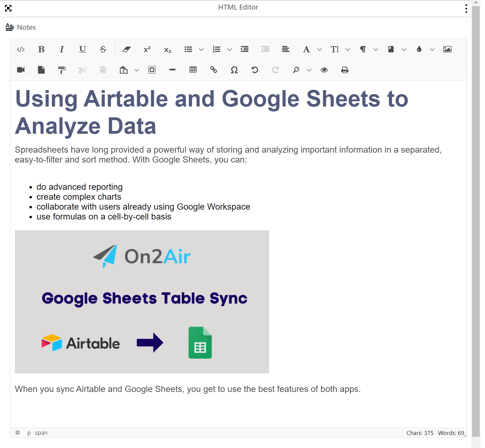Open the text color droplet picker
Screen dimensions: 485x448
(x=419, y=50)
